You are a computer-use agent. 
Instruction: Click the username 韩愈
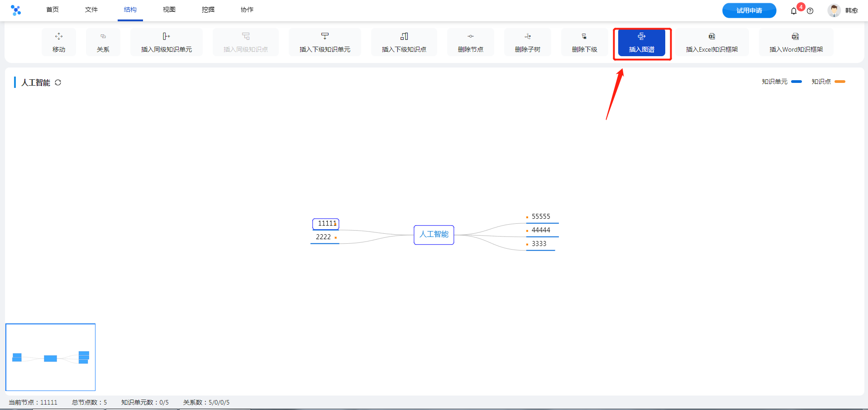[851, 10]
